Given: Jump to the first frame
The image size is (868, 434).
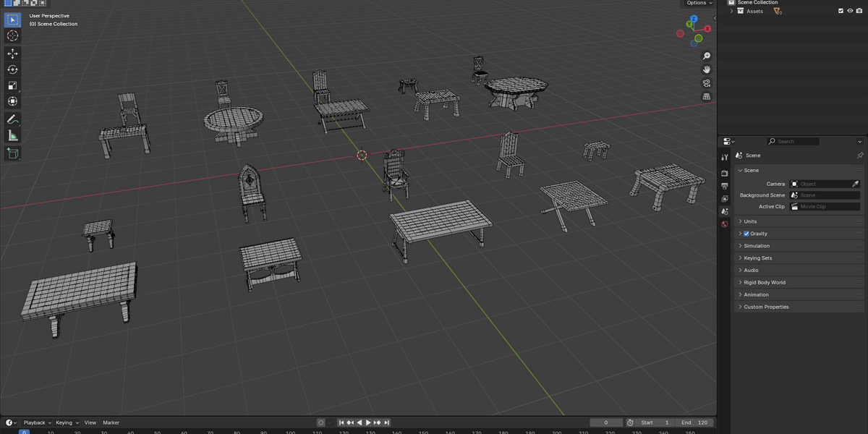Looking at the screenshot, I should [x=341, y=422].
